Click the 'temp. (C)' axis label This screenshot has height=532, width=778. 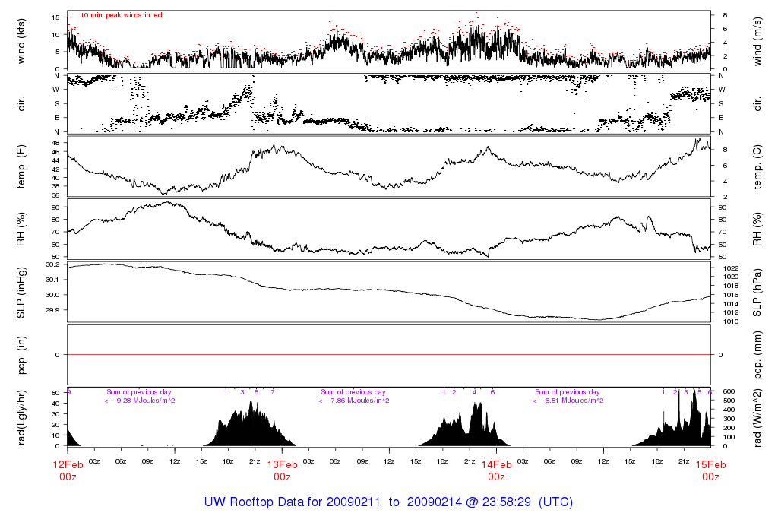coord(757,166)
